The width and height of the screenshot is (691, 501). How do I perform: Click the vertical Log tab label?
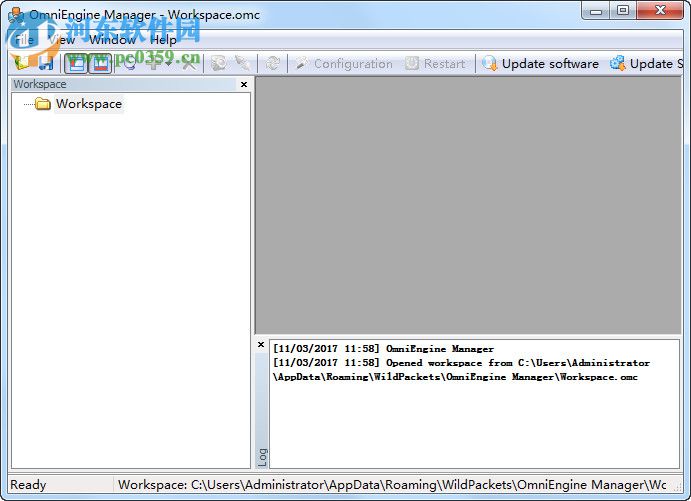click(262, 457)
